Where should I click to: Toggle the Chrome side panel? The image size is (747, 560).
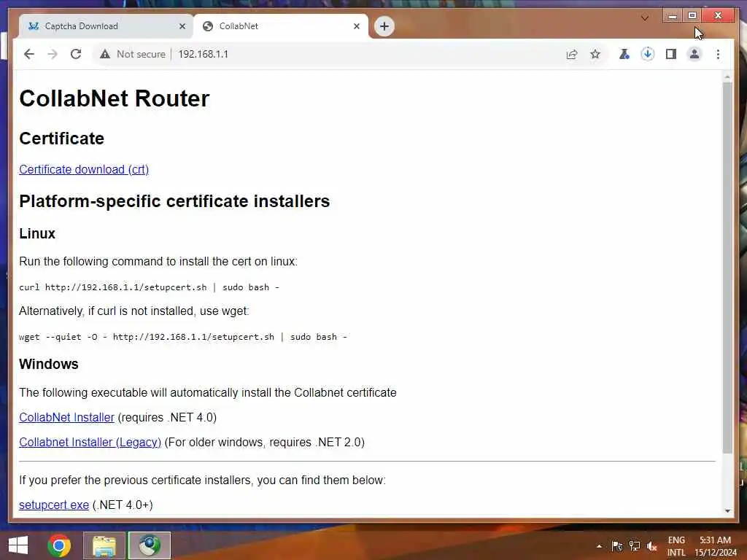[x=671, y=54]
